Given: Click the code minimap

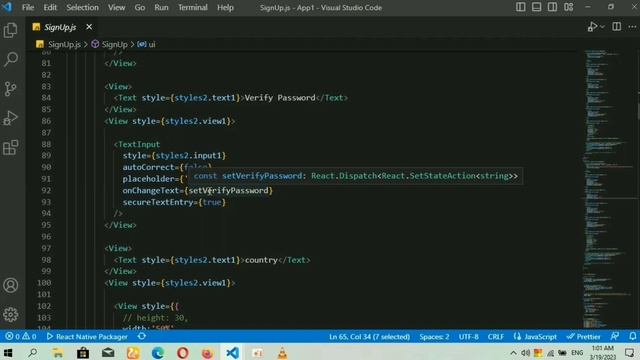Looking at the screenshot, I should click(608, 189).
